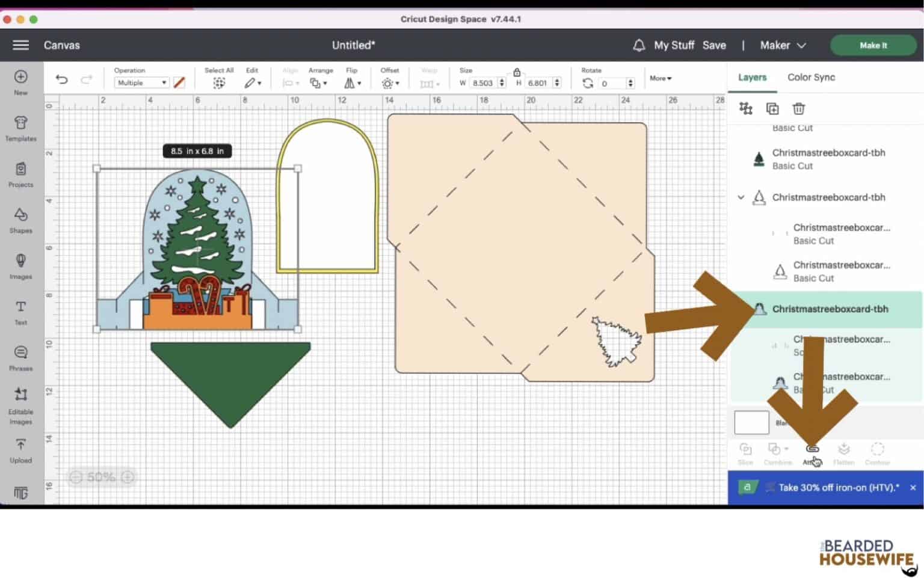
Task: Open the Layers tab
Action: coord(752,77)
